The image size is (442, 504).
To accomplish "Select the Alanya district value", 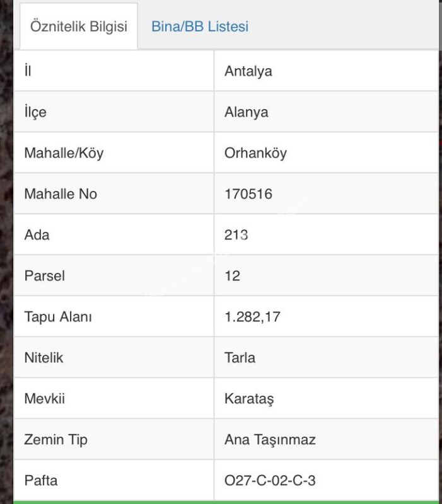I will point(247,112).
